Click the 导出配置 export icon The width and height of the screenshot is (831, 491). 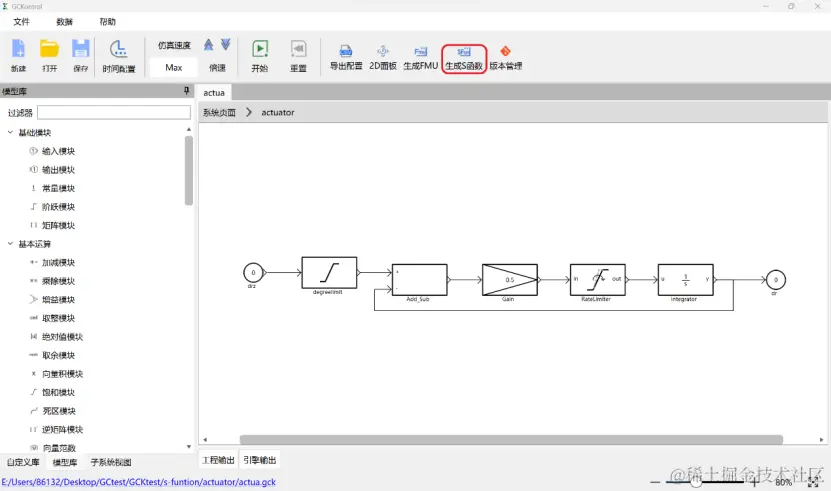(346, 58)
